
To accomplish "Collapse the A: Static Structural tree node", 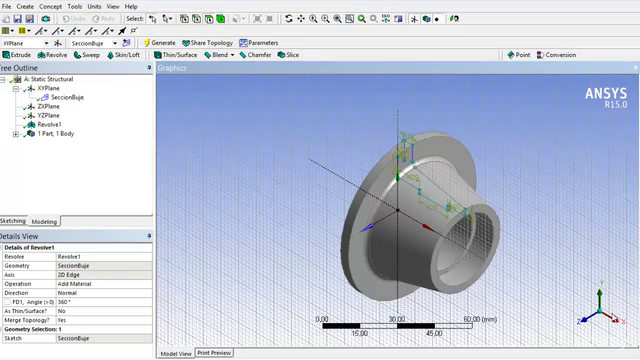I will tap(2, 80).
